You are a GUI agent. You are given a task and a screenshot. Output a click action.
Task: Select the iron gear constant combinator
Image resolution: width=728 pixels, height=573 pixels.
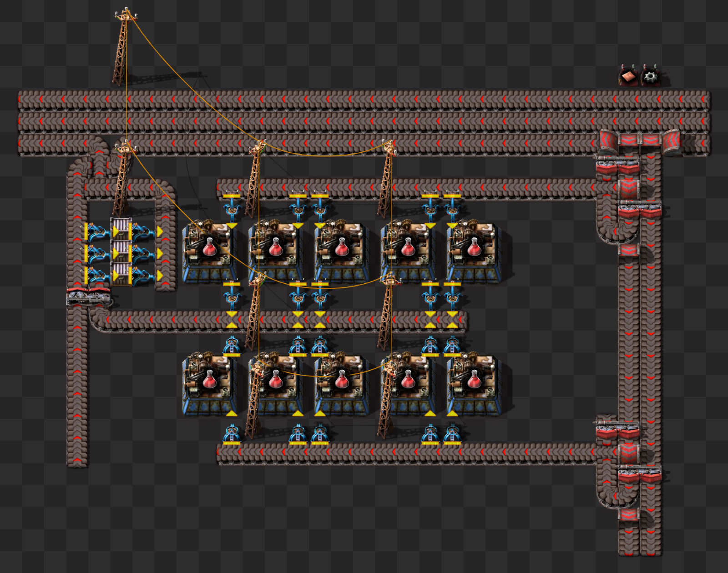650,76
